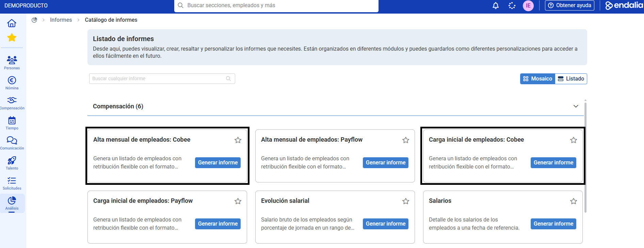The height and width of the screenshot is (248, 644).
Task: Favorite the Evolución salarial report
Action: (x=406, y=201)
